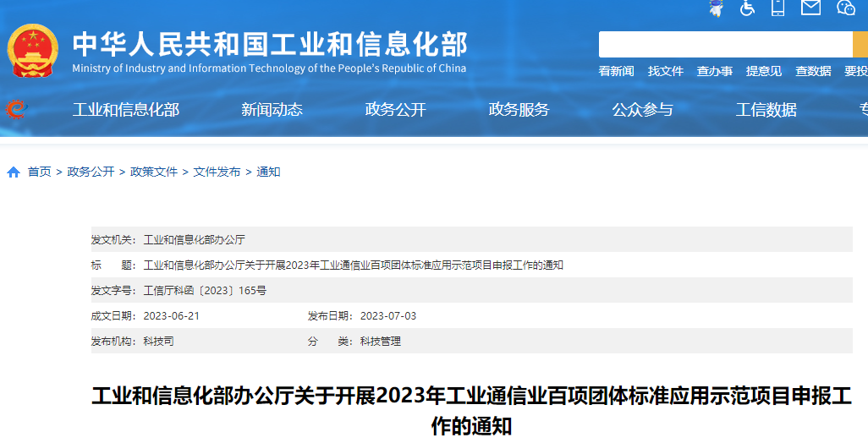Click the national emblem logo
The height and width of the screenshot is (443, 868).
point(33,51)
